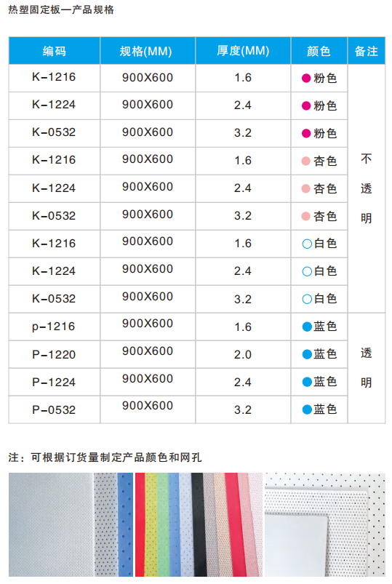Click the 2.0 thickness value

click(243, 354)
